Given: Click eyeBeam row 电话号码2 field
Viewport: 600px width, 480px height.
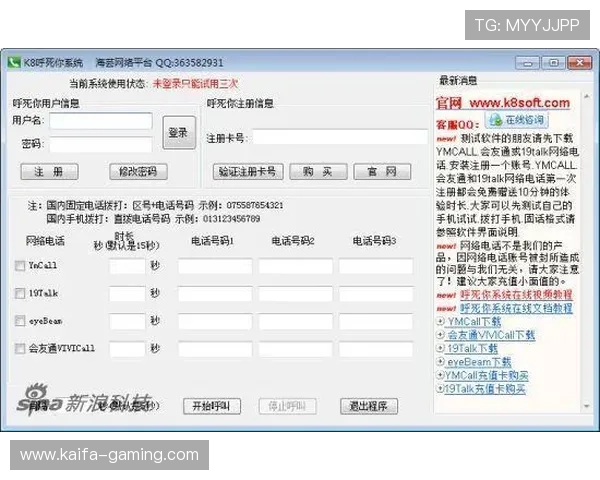Looking at the screenshot, I should point(296,321).
